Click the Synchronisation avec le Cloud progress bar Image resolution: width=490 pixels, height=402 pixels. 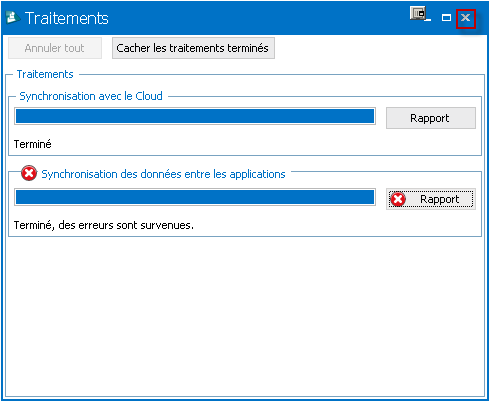tap(195, 116)
